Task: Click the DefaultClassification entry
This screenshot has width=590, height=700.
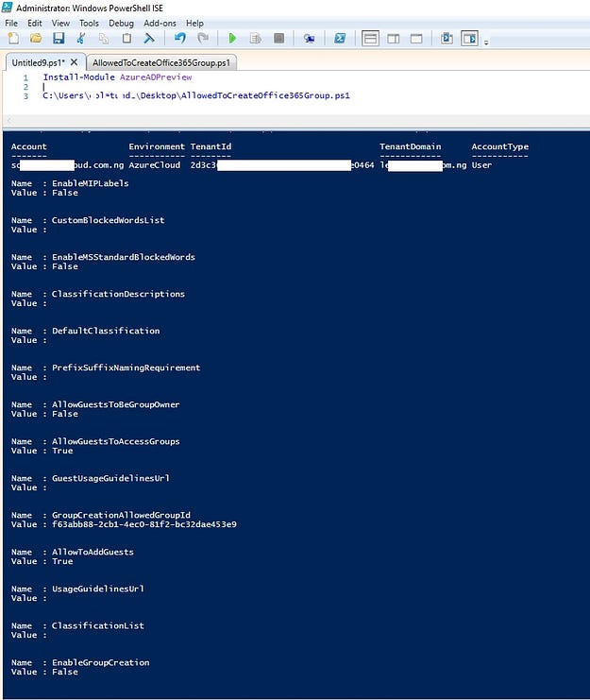Action: click(x=106, y=331)
